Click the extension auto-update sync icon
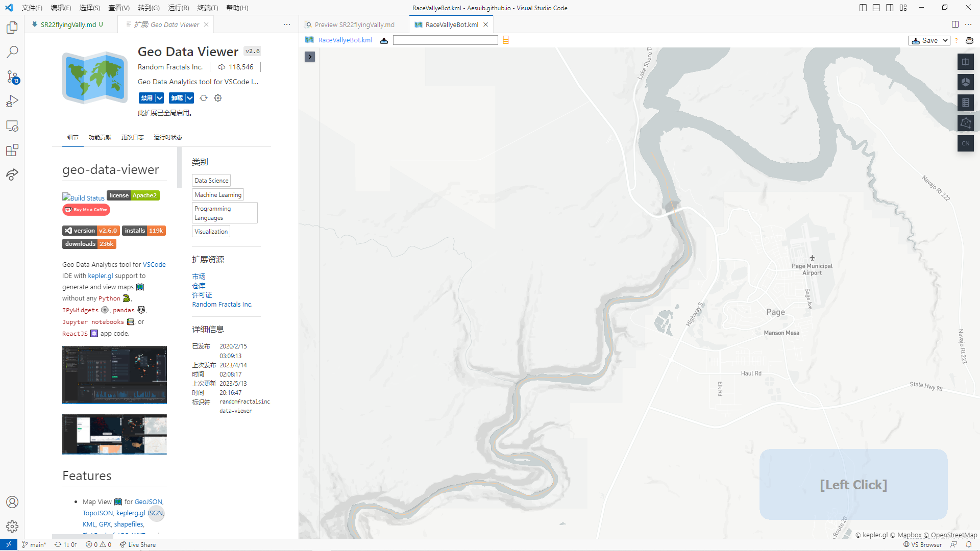 pos(204,98)
